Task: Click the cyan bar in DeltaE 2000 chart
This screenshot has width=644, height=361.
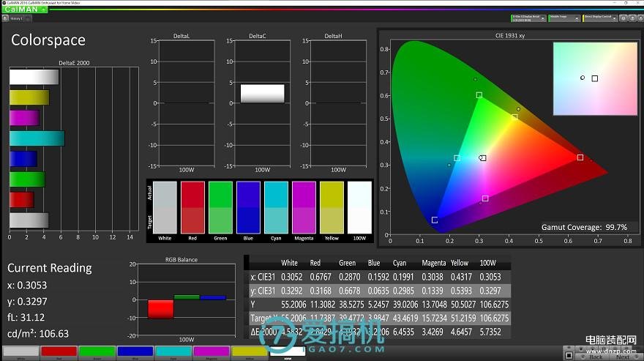Action: pos(37,138)
